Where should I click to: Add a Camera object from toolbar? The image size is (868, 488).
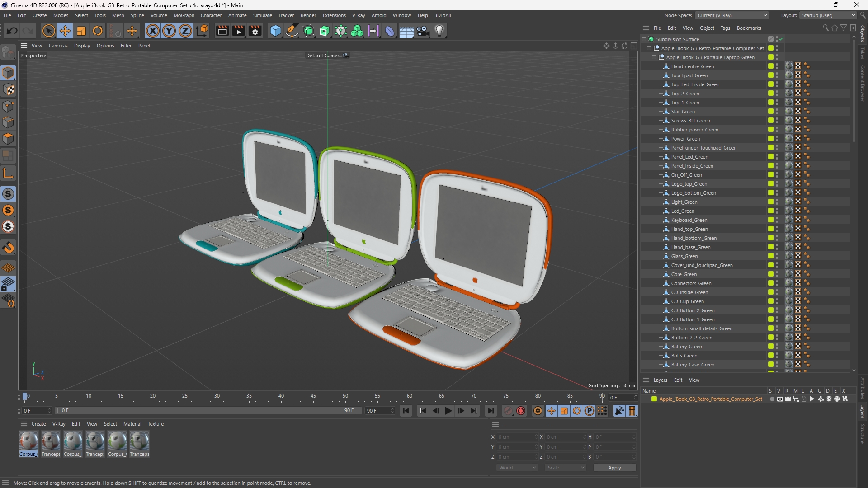[423, 31]
